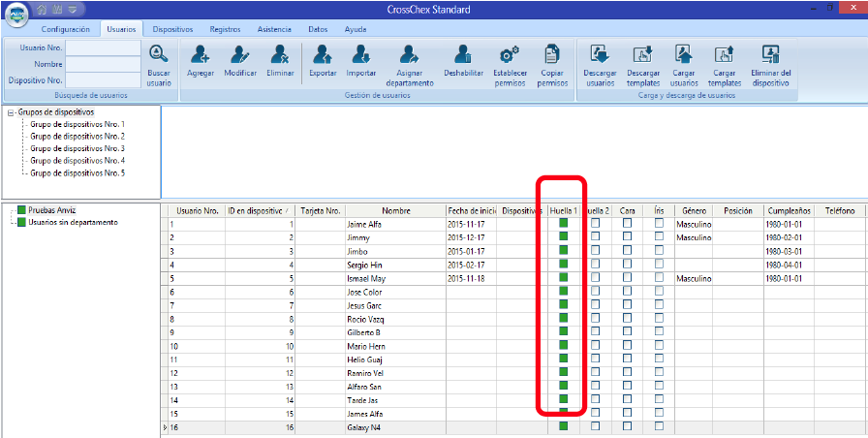Toggle Huella 2 checkbox for Jaime Alfa
868x438 pixels.
595,223
